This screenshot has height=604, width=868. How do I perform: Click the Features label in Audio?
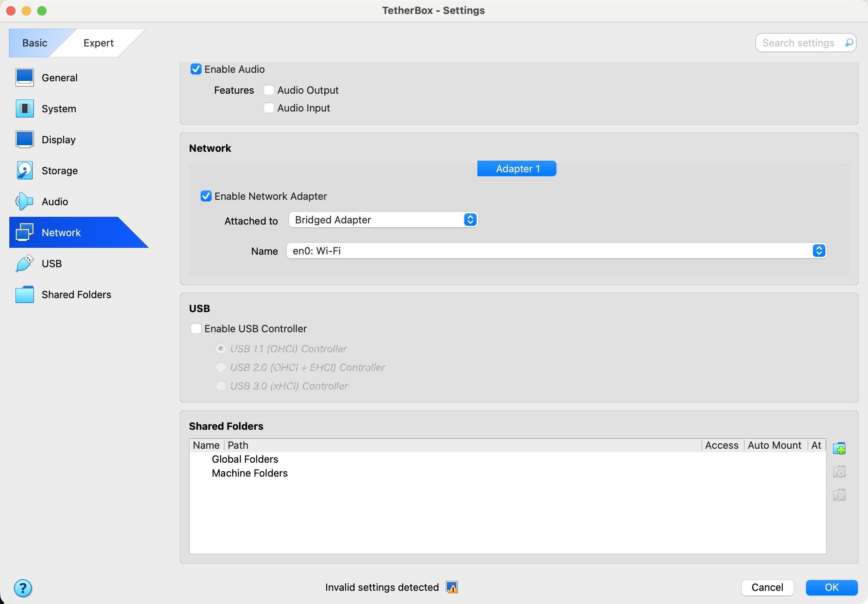point(234,90)
